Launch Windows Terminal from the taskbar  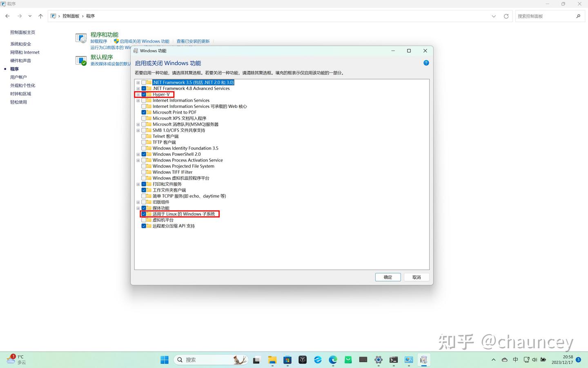point(393,360)
